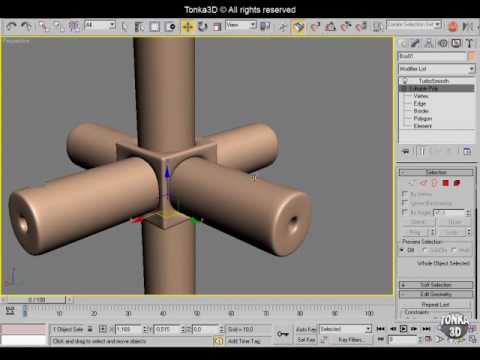
Task: Click the object color swatch beside name
Action: [472, 56]
